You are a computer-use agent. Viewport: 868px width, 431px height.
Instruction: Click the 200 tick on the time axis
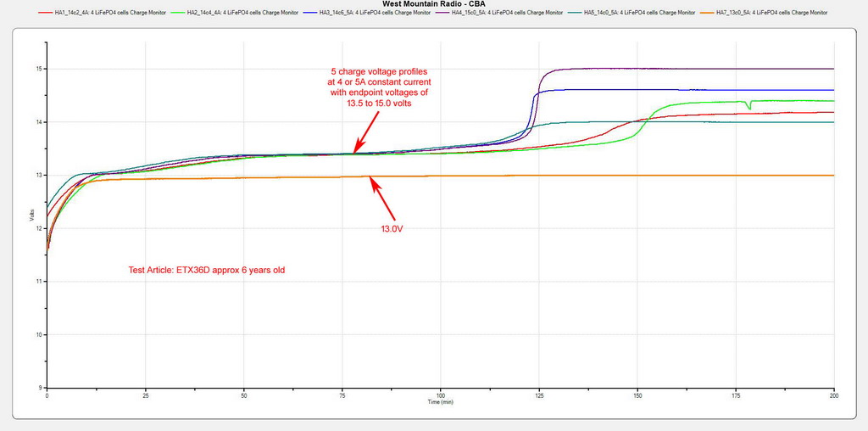tap(834, 395)
